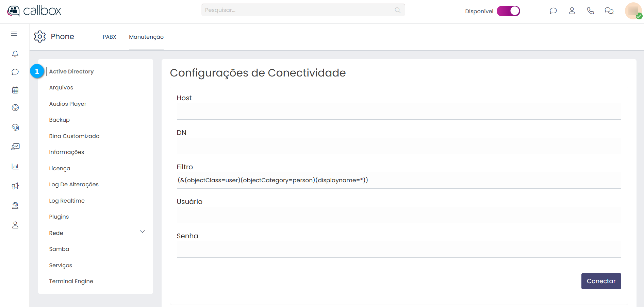Image resolution: width=644 pixels, height=307 pixels.
Task: Select the Manutenção tab
Action: click(146, 37)
